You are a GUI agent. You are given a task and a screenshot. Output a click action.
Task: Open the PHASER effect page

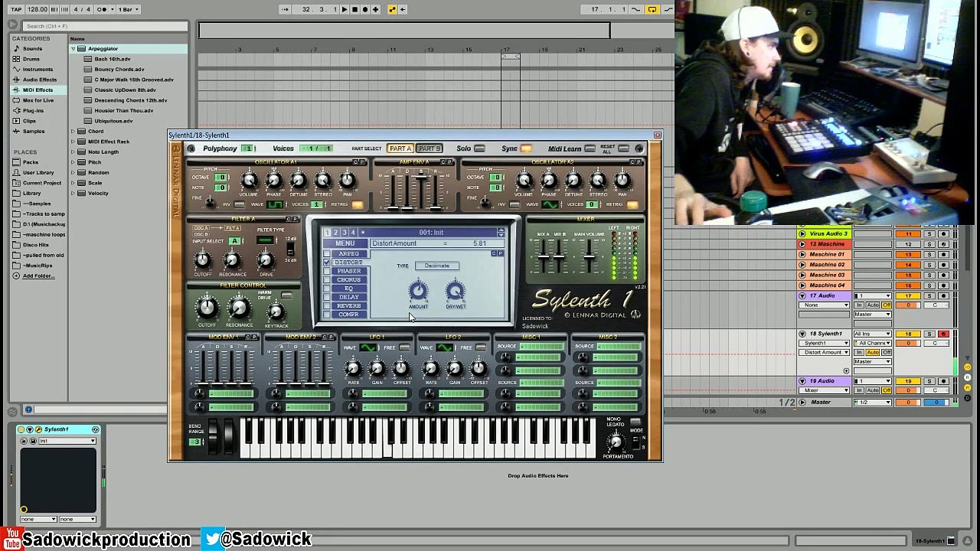click(348, 271)
